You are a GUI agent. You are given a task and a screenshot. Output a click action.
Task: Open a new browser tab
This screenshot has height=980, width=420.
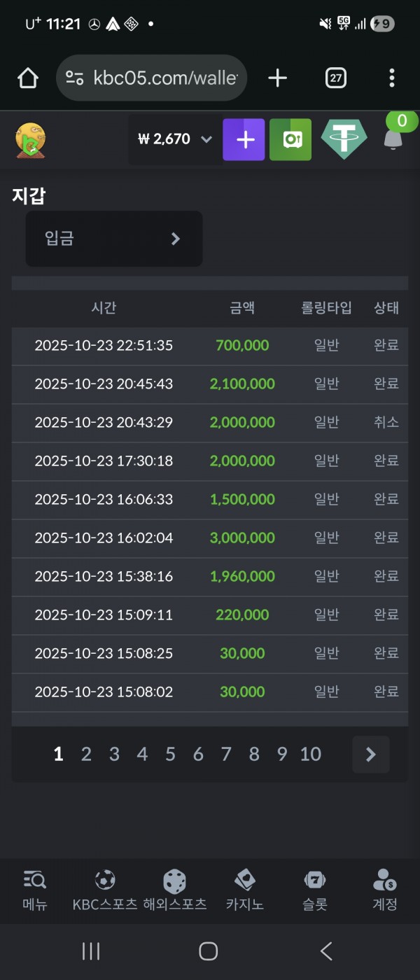point(278,78)
